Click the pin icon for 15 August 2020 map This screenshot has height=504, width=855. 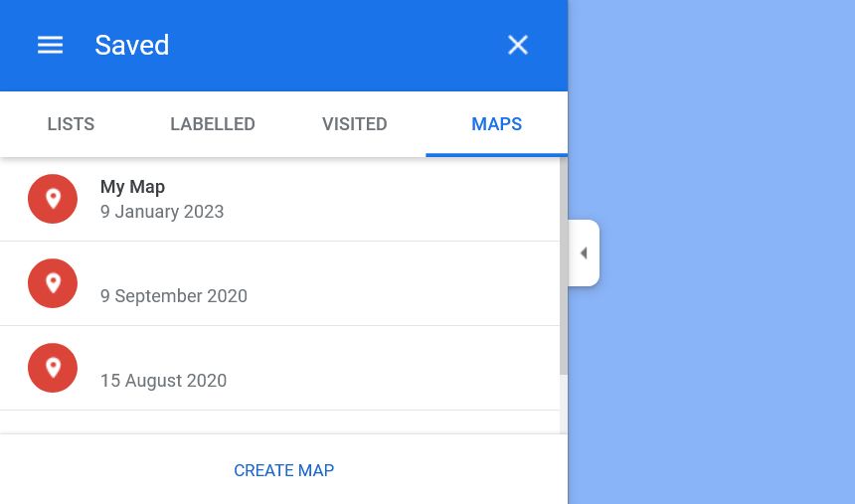tap(53, 368)
